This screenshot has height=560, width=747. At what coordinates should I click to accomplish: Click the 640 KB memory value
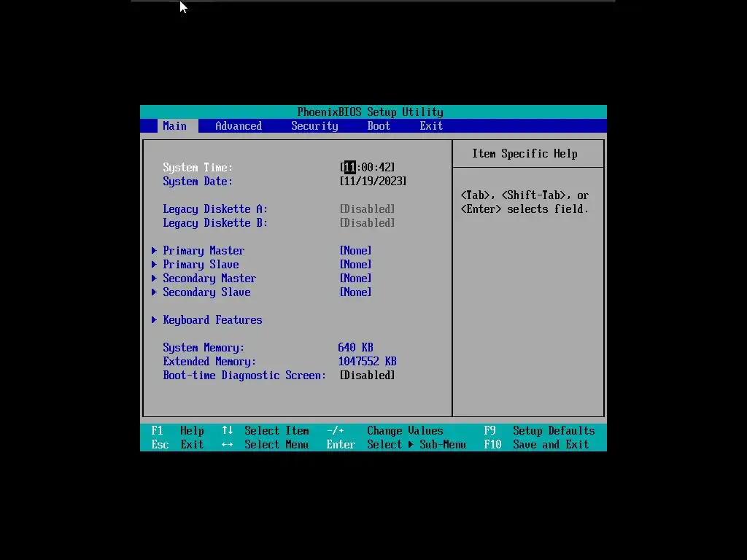(355, 347)
